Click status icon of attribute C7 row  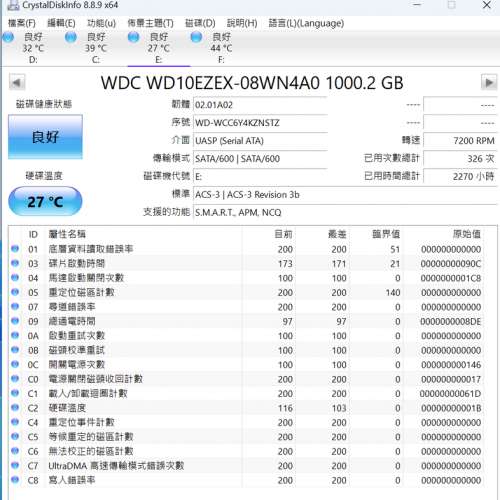[15, 465]
